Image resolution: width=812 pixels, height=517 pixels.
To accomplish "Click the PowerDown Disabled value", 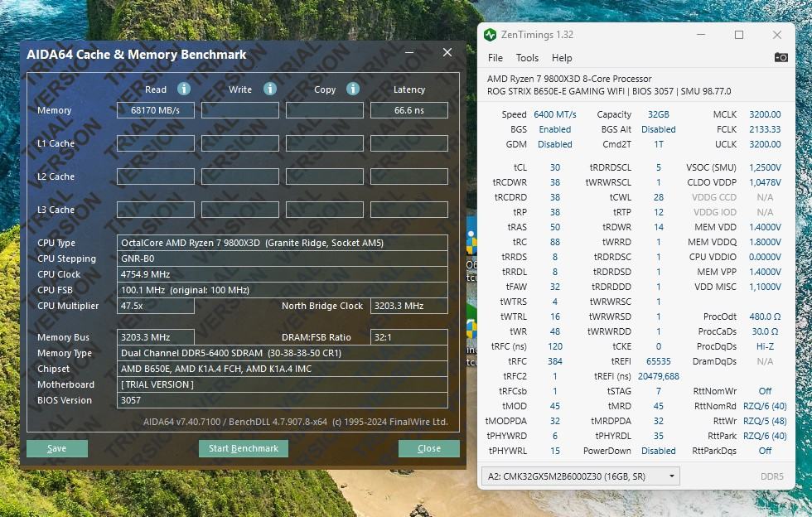I will click(x=658, y=452).
